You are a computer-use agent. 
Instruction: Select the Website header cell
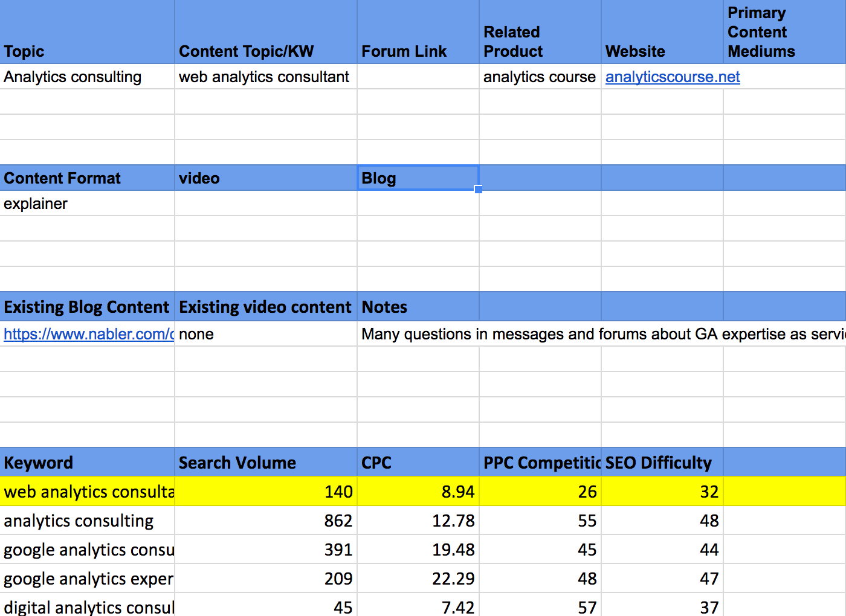(662, 32)
